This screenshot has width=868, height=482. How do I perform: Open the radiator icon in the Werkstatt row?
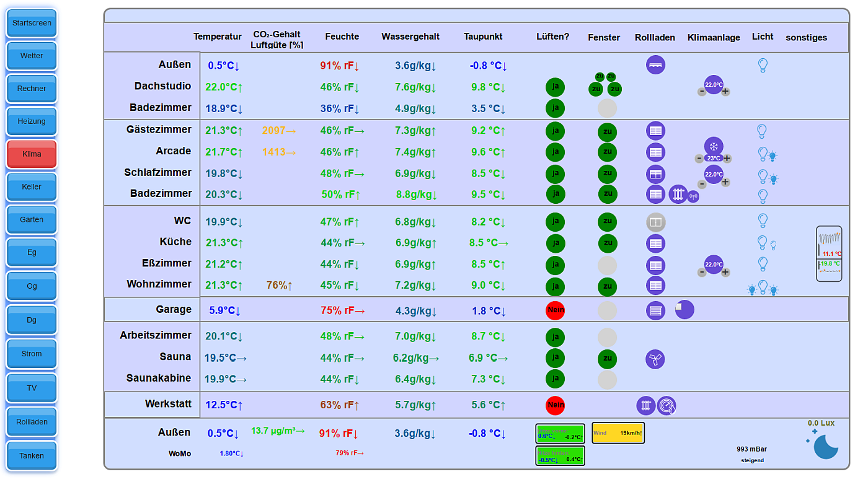(646, 406)
